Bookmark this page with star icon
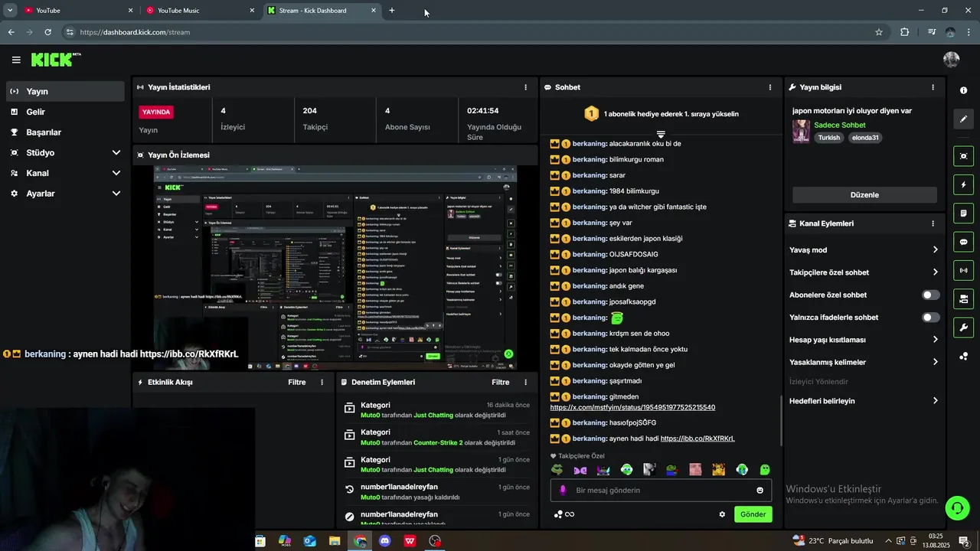The image size is (980, 551). (x=879, y=32)
